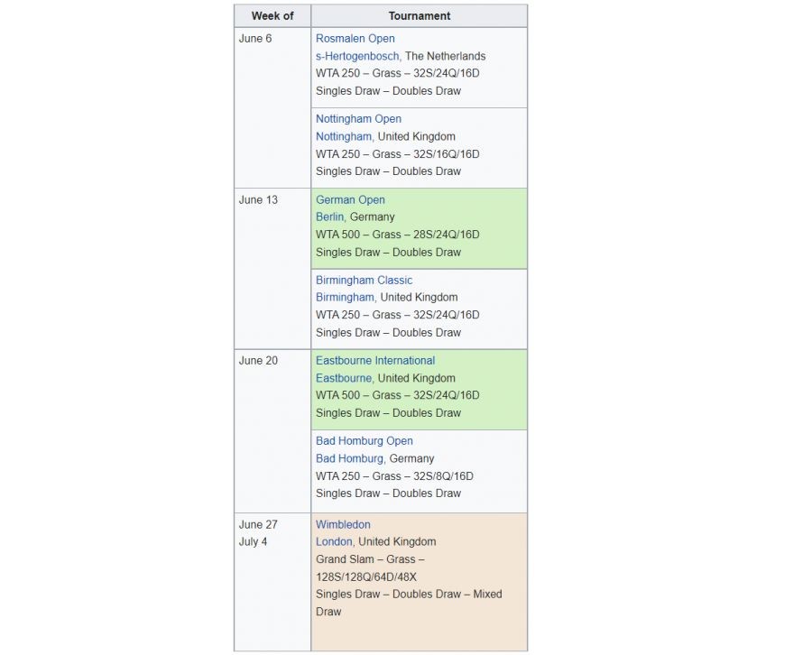Open the Eastbourne International link
Screen dimensions: 812x655
374,361
